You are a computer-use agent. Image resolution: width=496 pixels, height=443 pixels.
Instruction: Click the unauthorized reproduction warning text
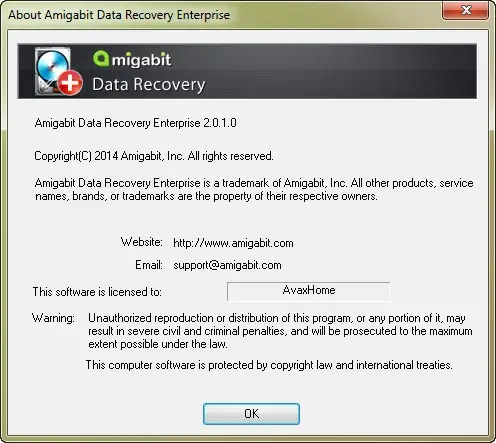(280, 331)
